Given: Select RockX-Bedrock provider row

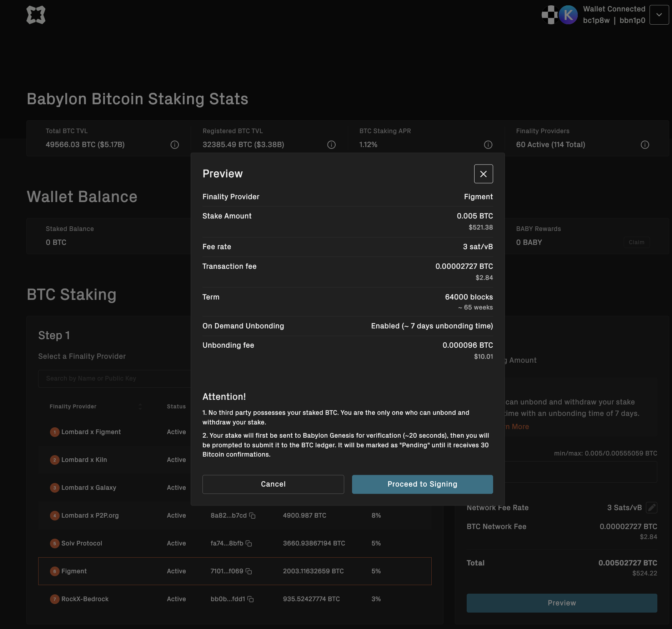Looking at the screenshot, I should pos(235,599).
